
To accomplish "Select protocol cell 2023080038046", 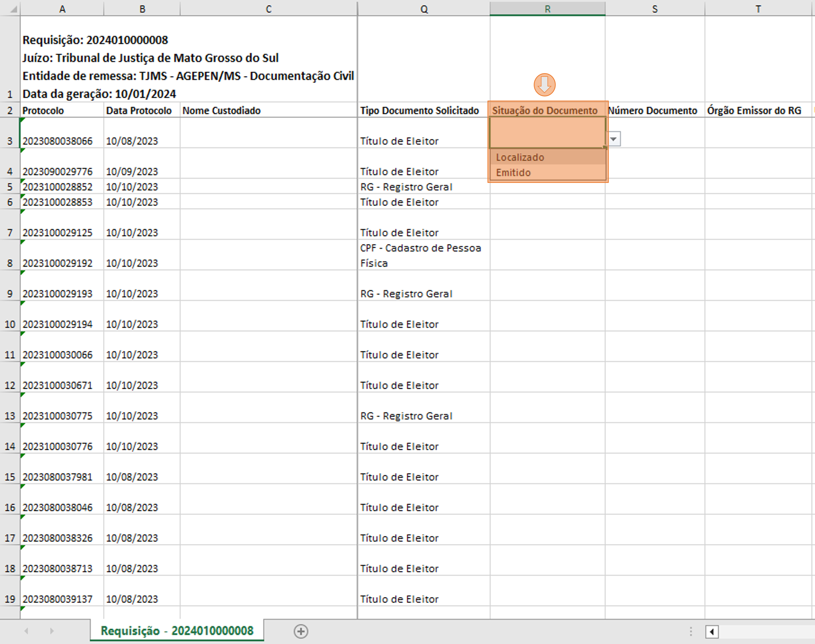I will (x=62, y=500).
